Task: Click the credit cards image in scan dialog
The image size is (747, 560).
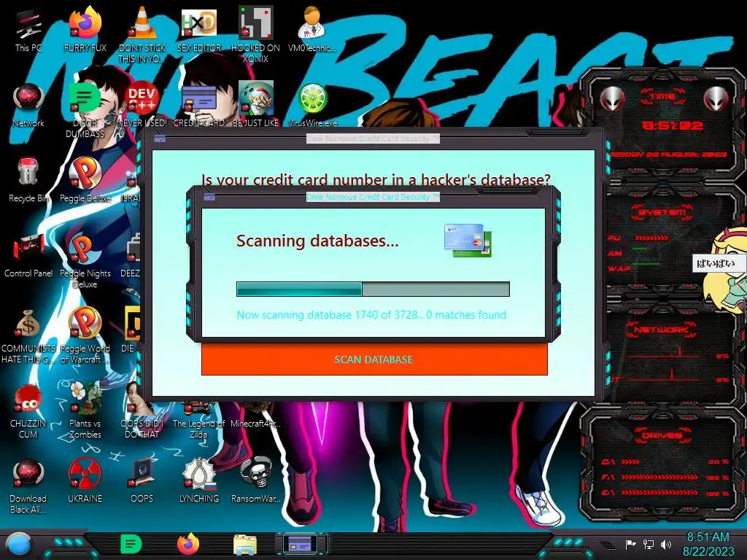Action: click(468, 241)
